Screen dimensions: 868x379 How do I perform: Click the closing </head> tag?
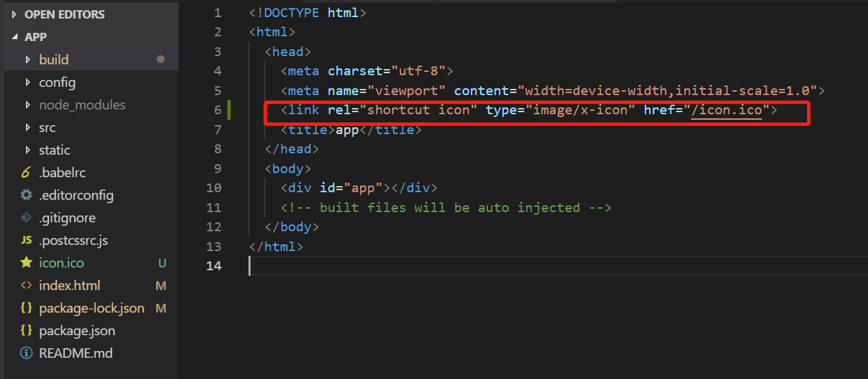(292, 148)
